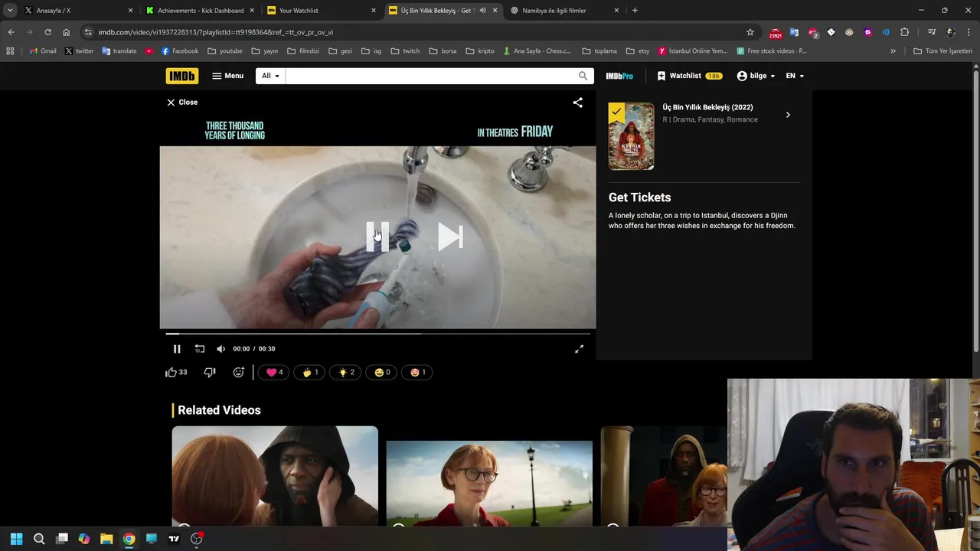The image size is (980, 551).
Task: Show more bookmarks with the chevron
Action: tap(893, 51)
